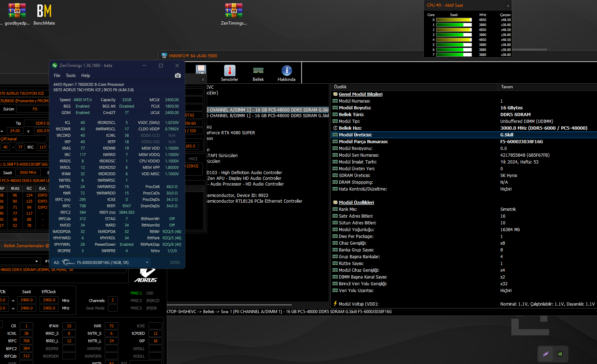Maximize the ZenTimings window
The height and width of the screenshot is (364, 597).
pyautogui.click(x=161, y=66)
